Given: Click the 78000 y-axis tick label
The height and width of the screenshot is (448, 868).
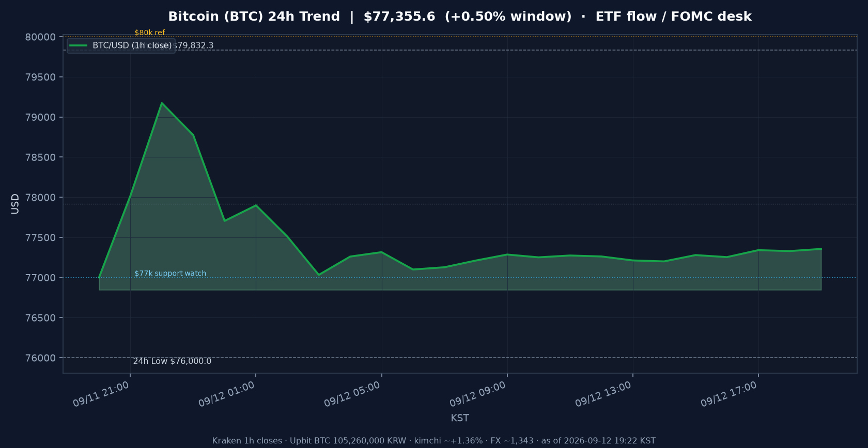Looking at the screenshot, I should tap(40, 198).
